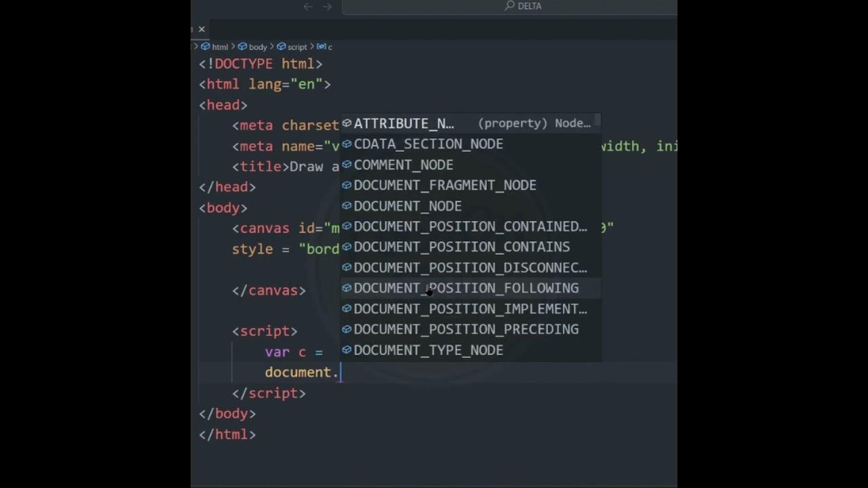Click the closing canvas tag
Image resolution: width=868 pixels, height=488 pixels.
point(269,290)
